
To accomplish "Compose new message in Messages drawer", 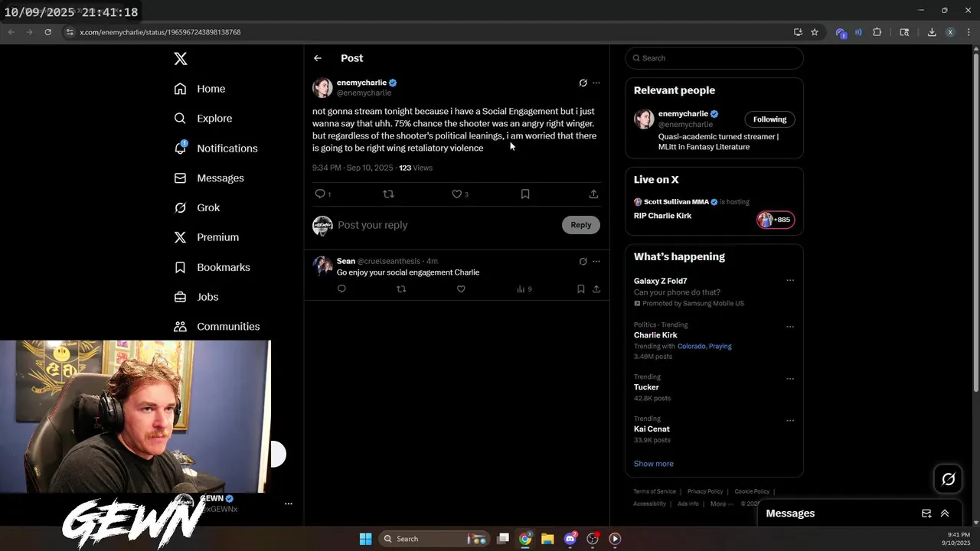I will pyautogui.click(x=926, y=514).
